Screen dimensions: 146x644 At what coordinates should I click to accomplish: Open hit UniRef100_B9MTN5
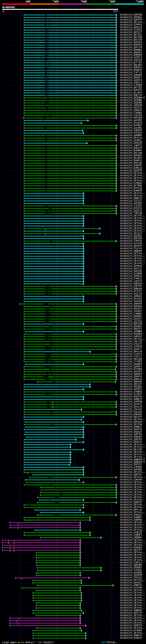tap(131, 15)
